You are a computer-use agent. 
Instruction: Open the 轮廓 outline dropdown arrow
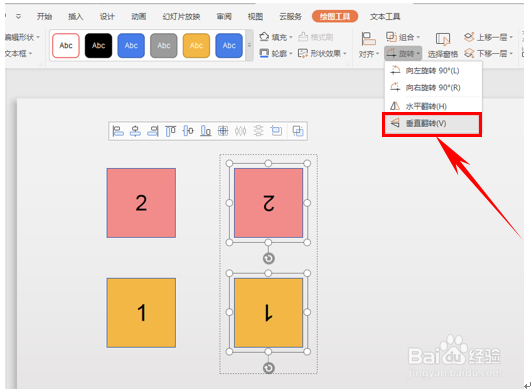click(x=290, y=54)
